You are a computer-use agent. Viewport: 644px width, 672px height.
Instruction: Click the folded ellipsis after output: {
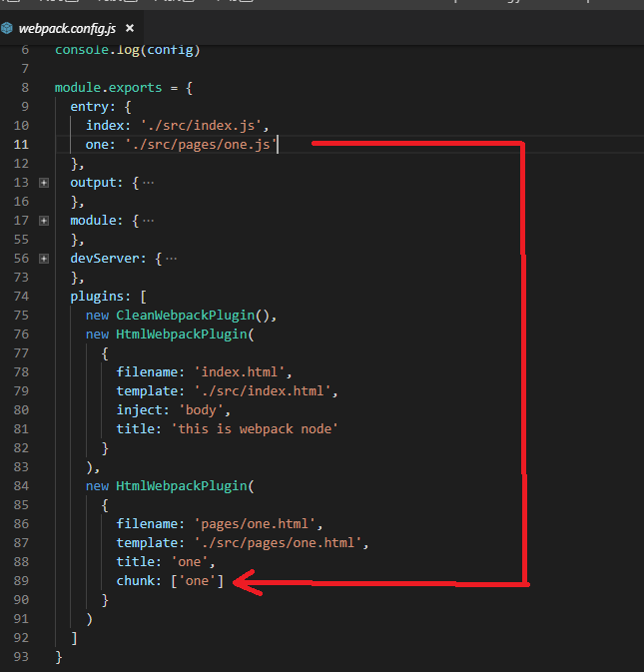tap(148, 183)
